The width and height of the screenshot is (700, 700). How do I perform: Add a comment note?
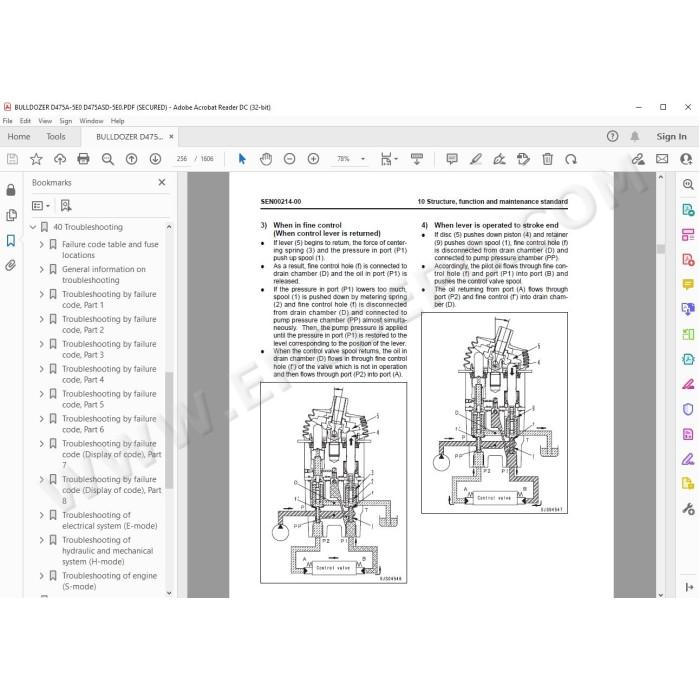[452, 159]
